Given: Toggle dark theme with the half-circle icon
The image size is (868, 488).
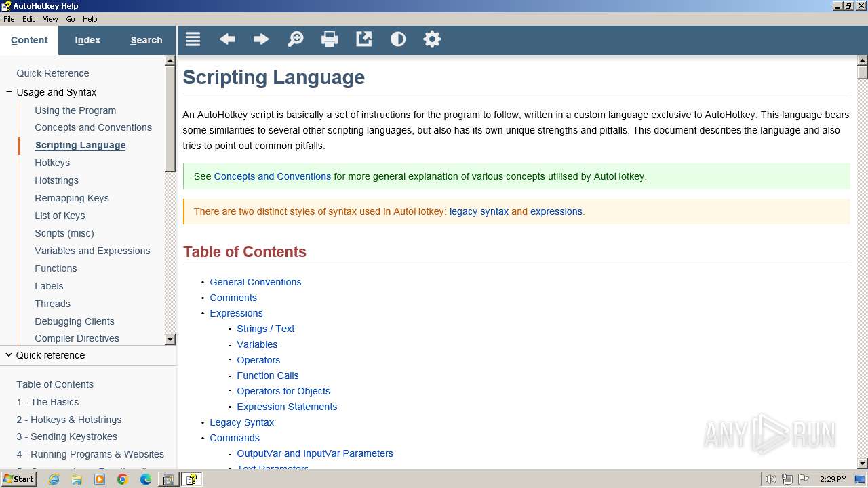Looking at the screenshot, I should pyautogui.click(x=398, y=39).
